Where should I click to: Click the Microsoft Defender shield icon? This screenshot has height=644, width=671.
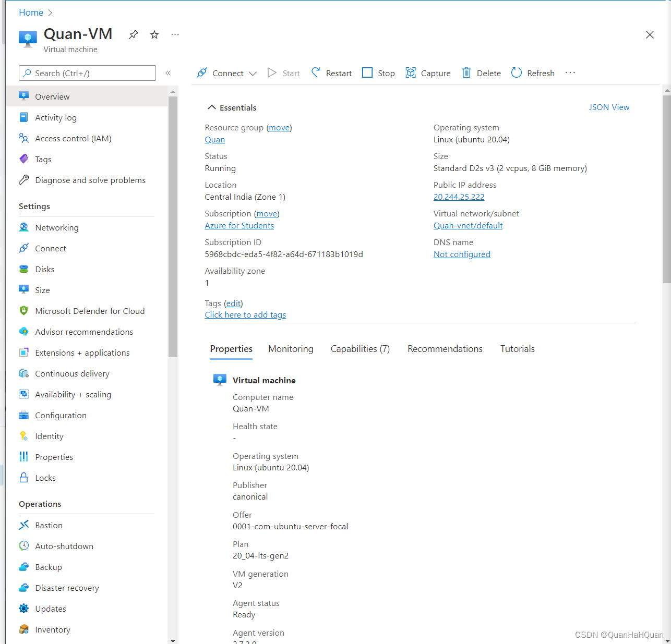[23, 311]
